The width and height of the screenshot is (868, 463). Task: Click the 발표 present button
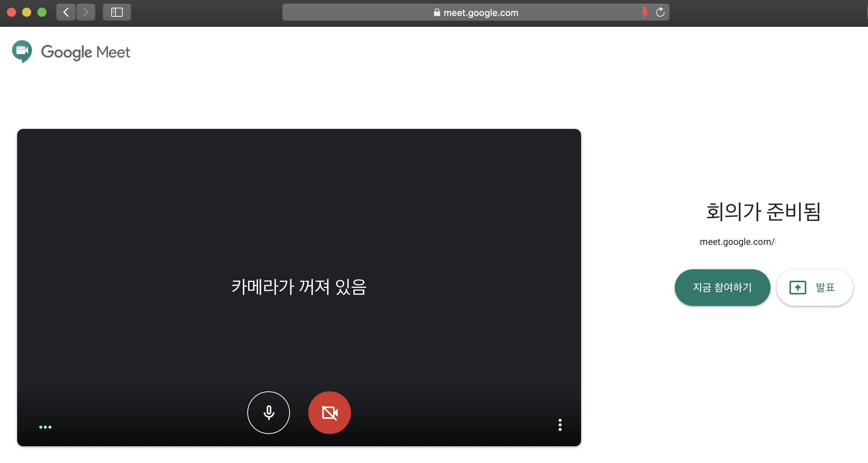click(x=815, y=287)
